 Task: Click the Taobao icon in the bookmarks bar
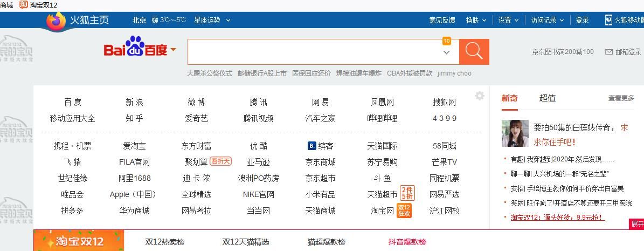pos(24,5)
